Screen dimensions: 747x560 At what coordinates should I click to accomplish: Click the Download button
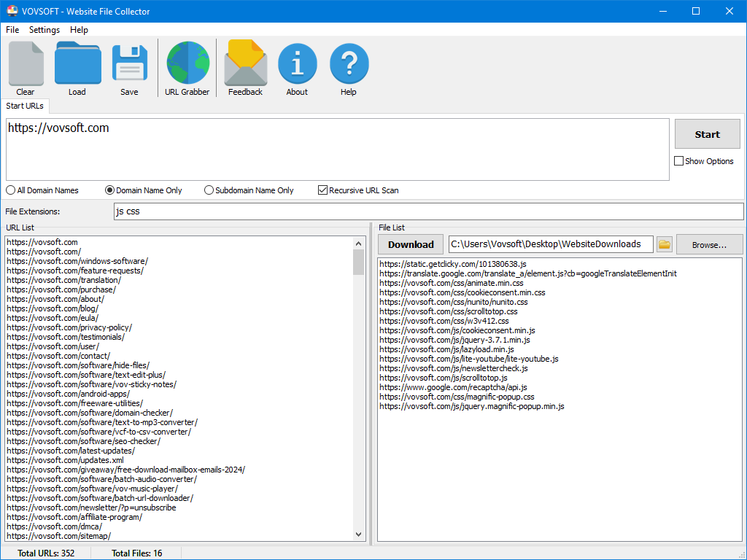click(409, 244)
